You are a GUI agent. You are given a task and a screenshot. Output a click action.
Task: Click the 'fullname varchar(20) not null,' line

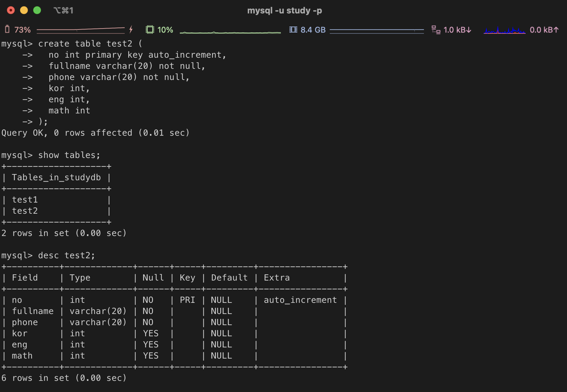(127, 66)
